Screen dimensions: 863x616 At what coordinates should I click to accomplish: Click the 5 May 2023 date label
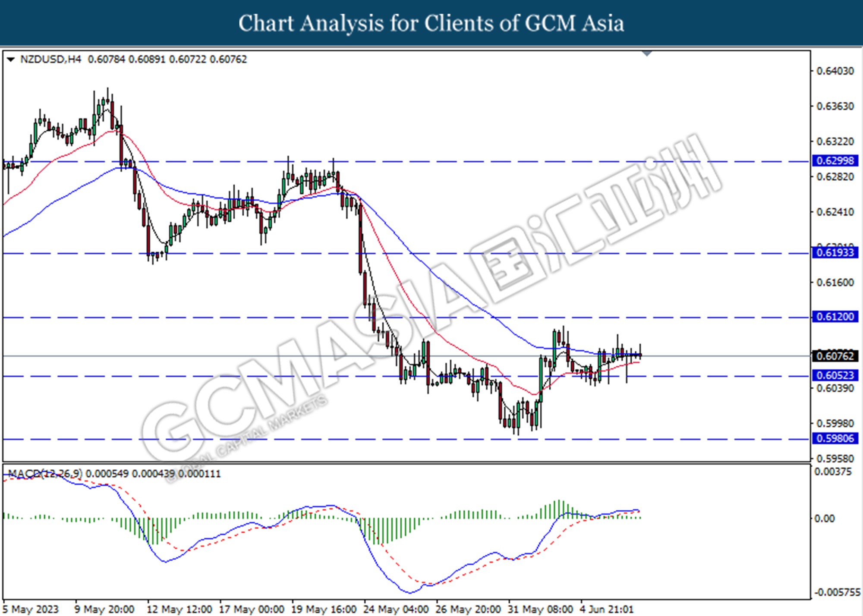(x=30, y=609)
